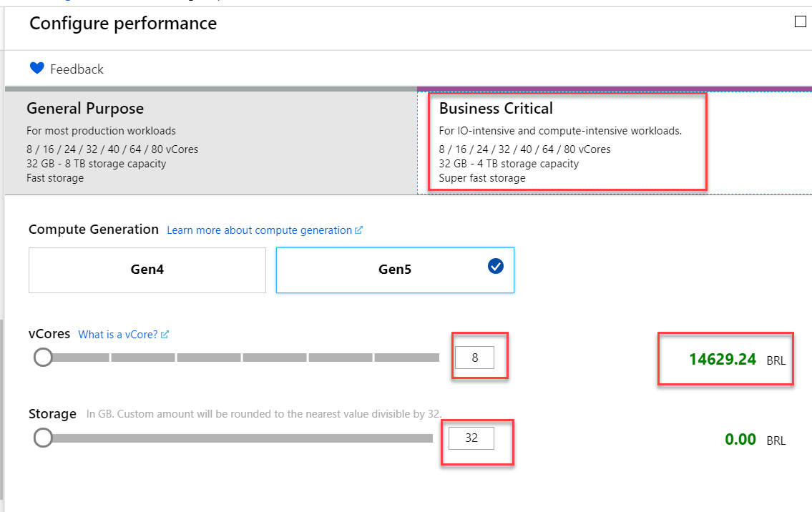Click the middle of the Storage slider track
The width and height of the screenshot is (812, 512).
point(236,438)
